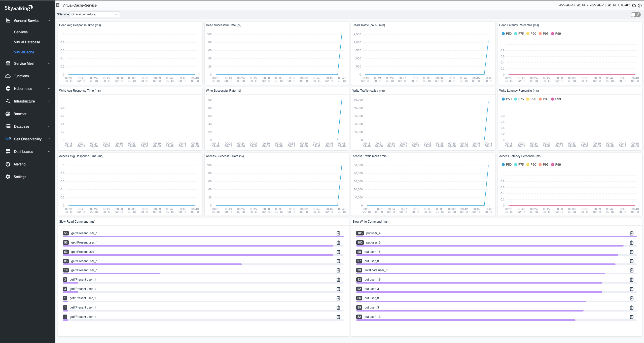
Task: Click the Alerting icon in the sidebar
Action: 8,164
